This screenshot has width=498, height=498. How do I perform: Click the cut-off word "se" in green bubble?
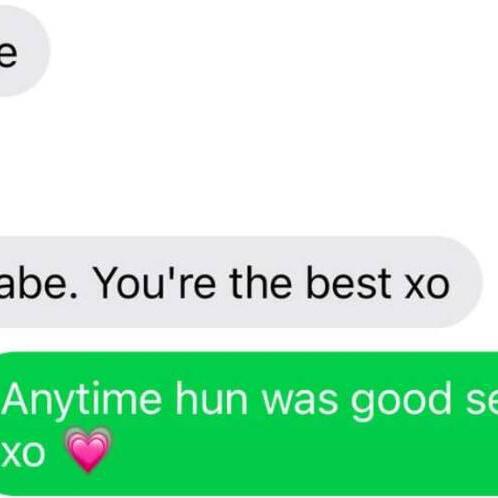click(x=481, y=404)
